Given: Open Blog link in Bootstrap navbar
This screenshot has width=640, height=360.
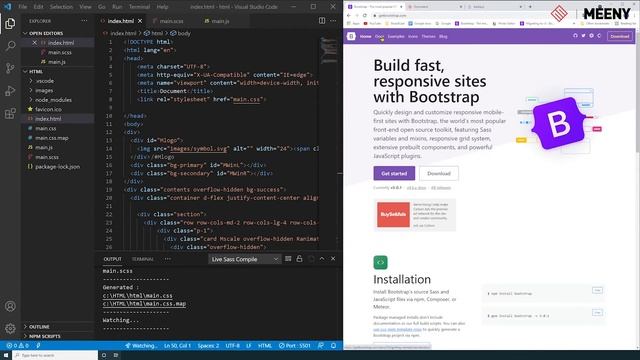Looking at the screenshot, I should (x=443, y=36).
